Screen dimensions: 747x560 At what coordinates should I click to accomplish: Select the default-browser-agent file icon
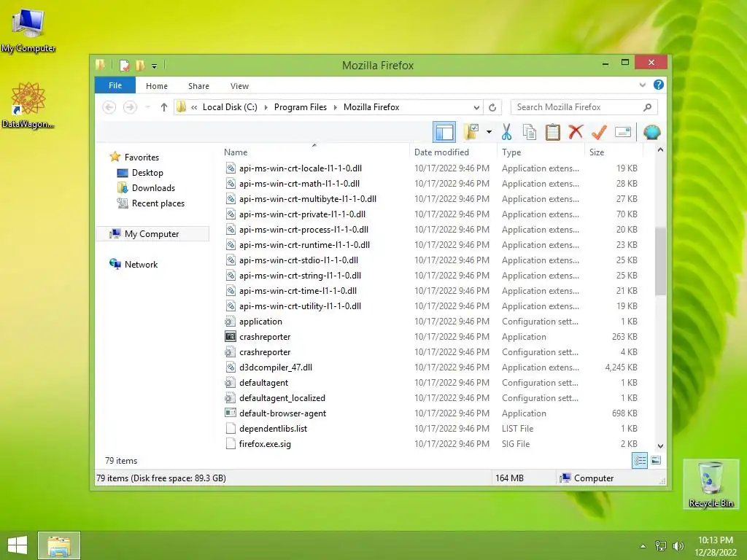[x=231, y=413]
